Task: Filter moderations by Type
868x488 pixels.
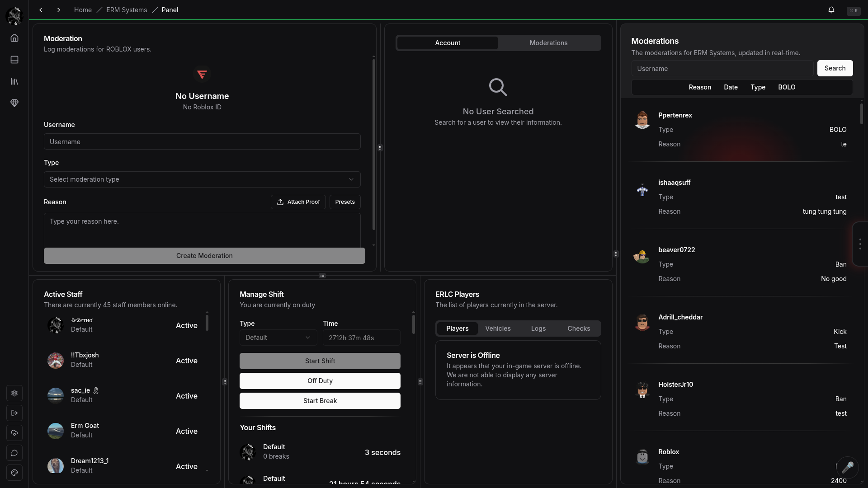Action: 758,87
